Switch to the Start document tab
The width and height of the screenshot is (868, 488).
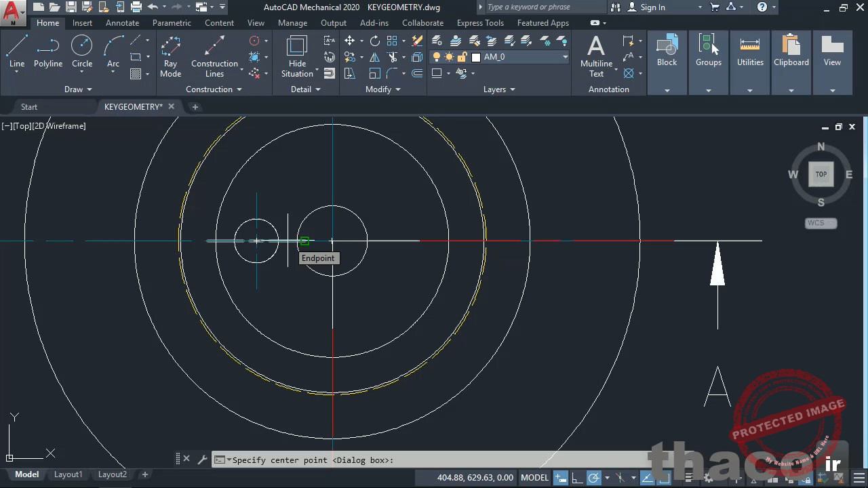click(x=29, y=107)
